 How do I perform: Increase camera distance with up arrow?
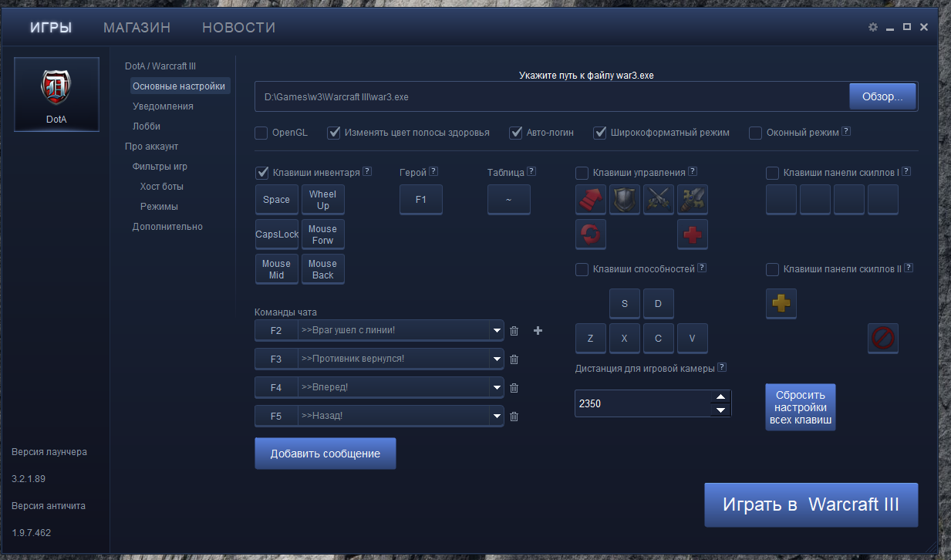(720, 396)
